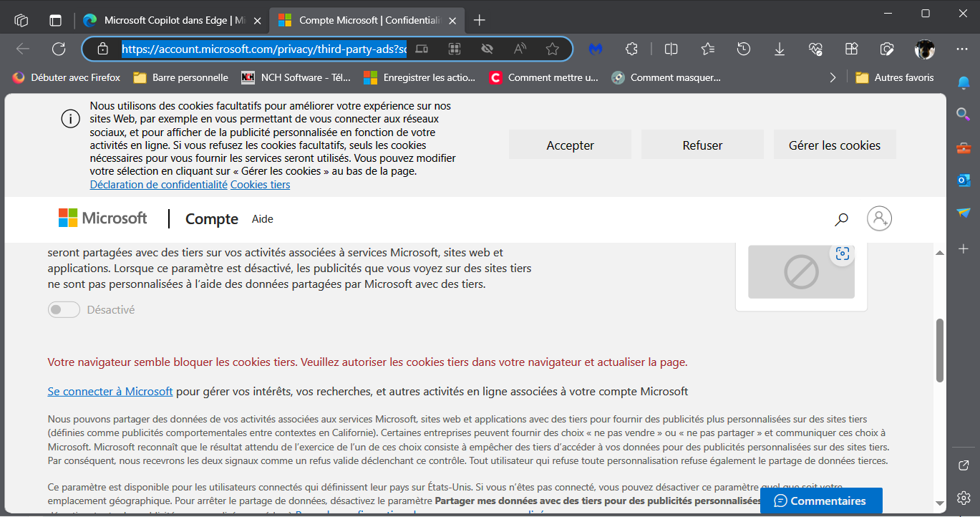Refresh the current page
The width and height of the screenshot is (980, 517).
click(59, 49)
